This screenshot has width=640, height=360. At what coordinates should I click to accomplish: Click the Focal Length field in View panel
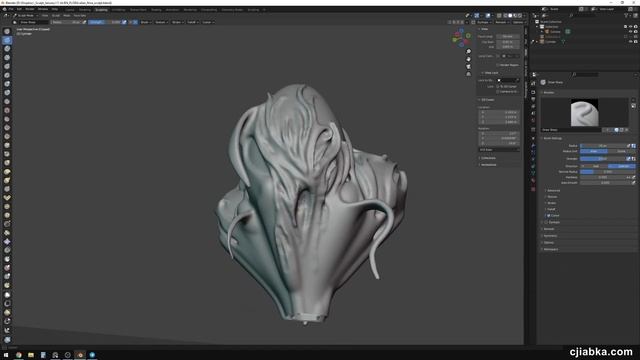(508, 36)
